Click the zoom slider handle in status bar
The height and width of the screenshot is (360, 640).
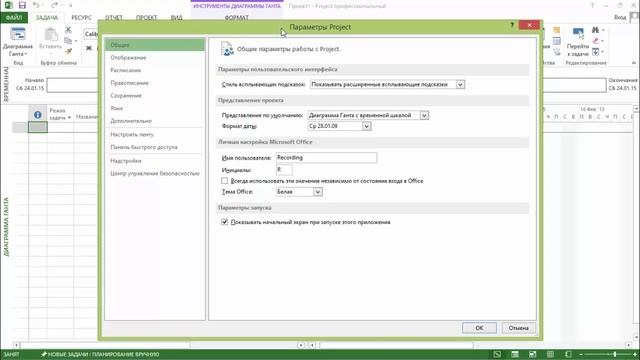tap(615, 354)
